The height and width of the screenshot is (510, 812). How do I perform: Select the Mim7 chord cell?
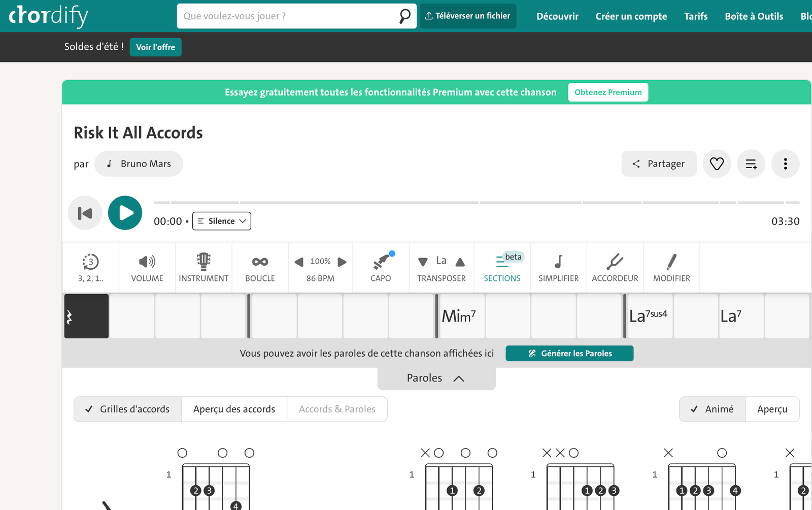(462, 316)
